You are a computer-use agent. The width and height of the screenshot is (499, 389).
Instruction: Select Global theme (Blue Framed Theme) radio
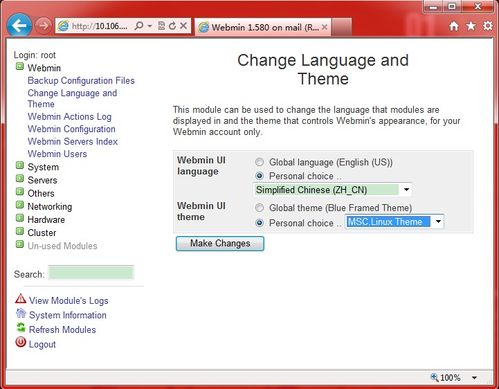259,208
